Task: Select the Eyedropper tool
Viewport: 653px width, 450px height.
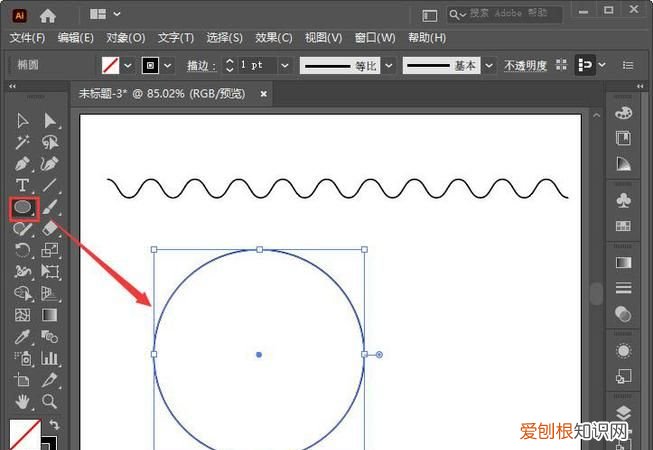Action: [22, 336]
